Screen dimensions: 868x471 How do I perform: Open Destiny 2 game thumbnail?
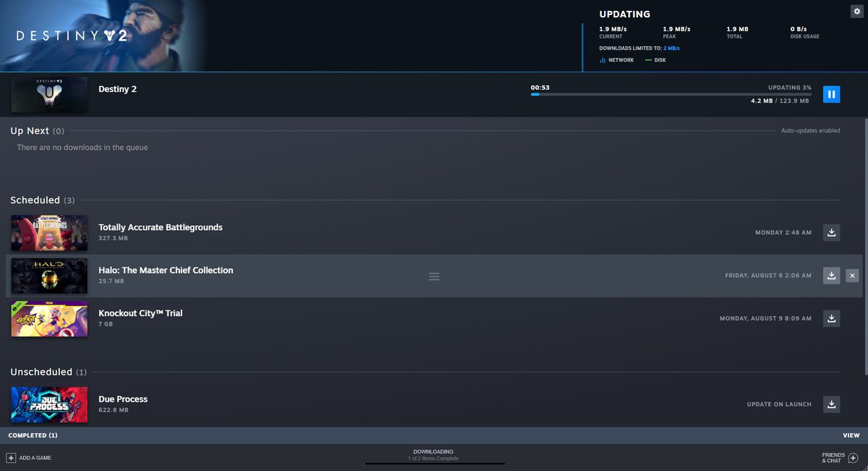(x=49, y=95)
